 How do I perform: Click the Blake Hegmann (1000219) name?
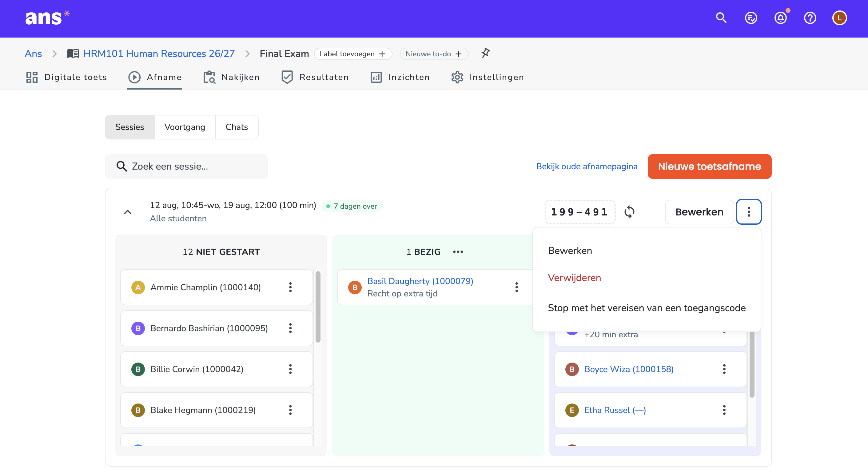click(203, 410)
